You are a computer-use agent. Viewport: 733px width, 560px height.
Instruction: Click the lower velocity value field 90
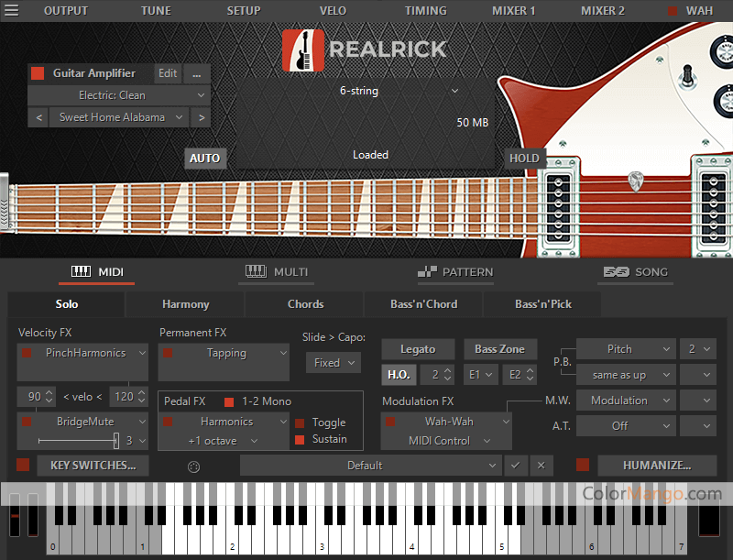point(35,397)
